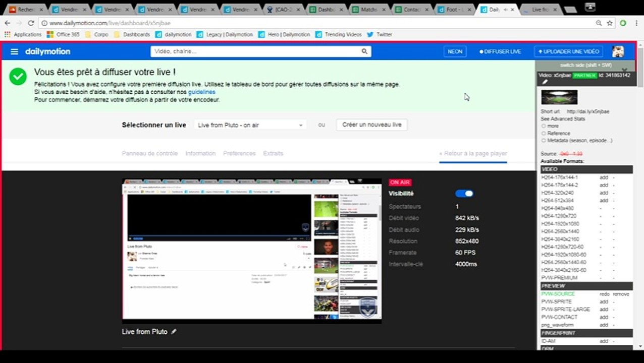Switch to the CAO browser tab
644x363 pixels.
tap(284, 10)
